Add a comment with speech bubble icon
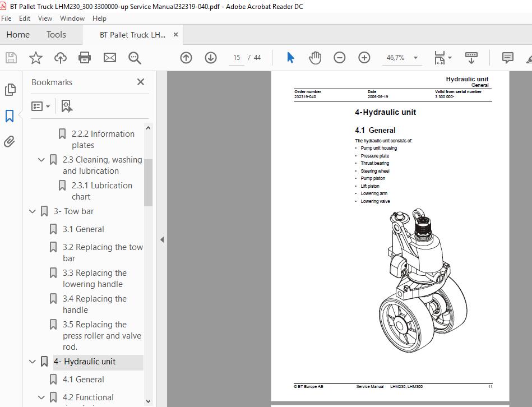This screenshot has width=532, height=407. coord(507,58)
